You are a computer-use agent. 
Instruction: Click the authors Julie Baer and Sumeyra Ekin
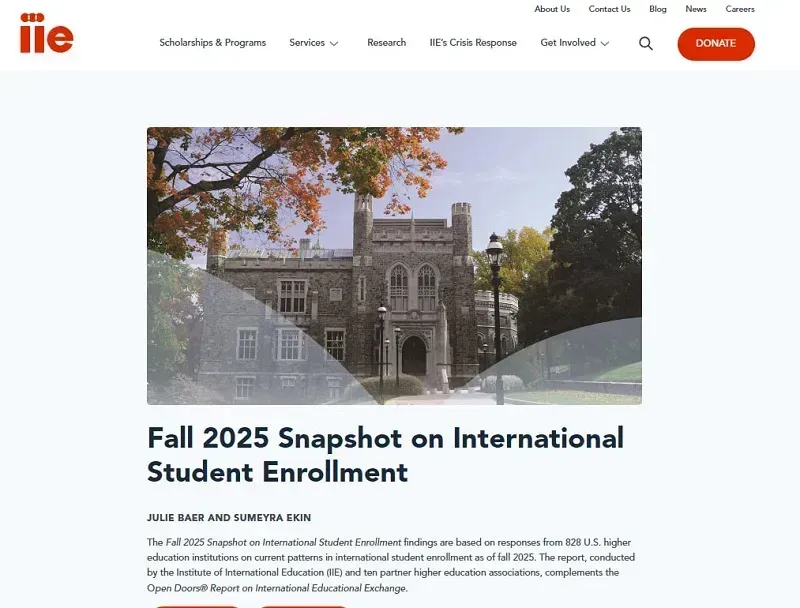pyautogui.click(x=229, y=518)
